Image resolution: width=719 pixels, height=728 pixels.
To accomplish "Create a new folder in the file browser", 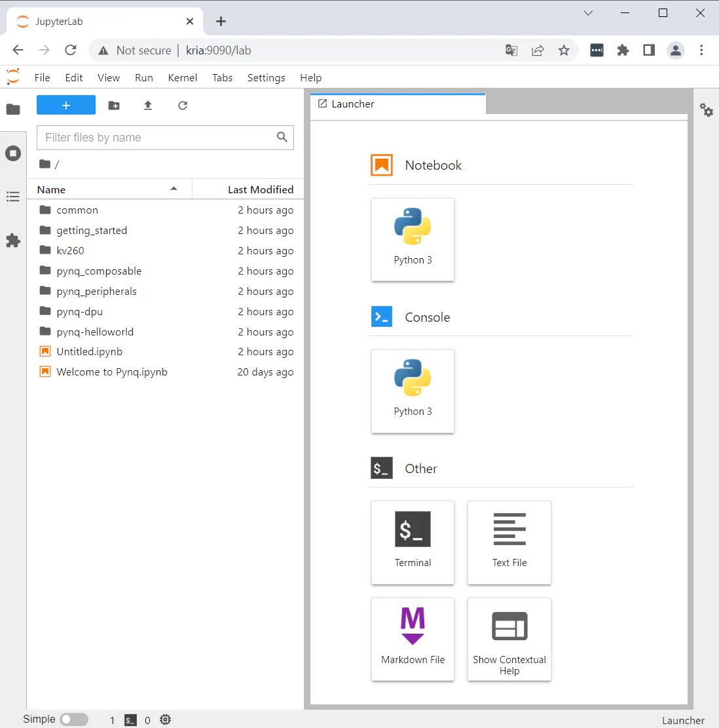I will pos(114,105).
